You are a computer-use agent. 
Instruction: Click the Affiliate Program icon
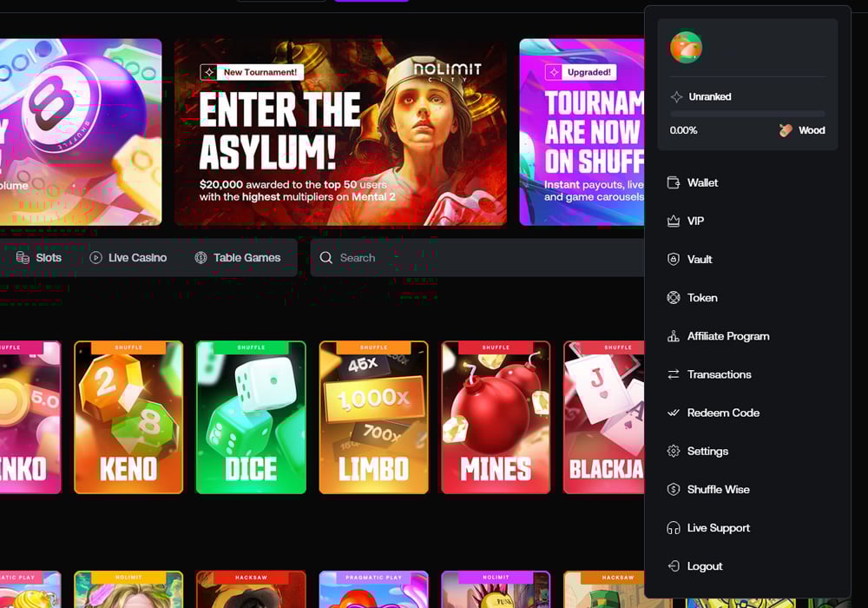click(x=673, y=336)
